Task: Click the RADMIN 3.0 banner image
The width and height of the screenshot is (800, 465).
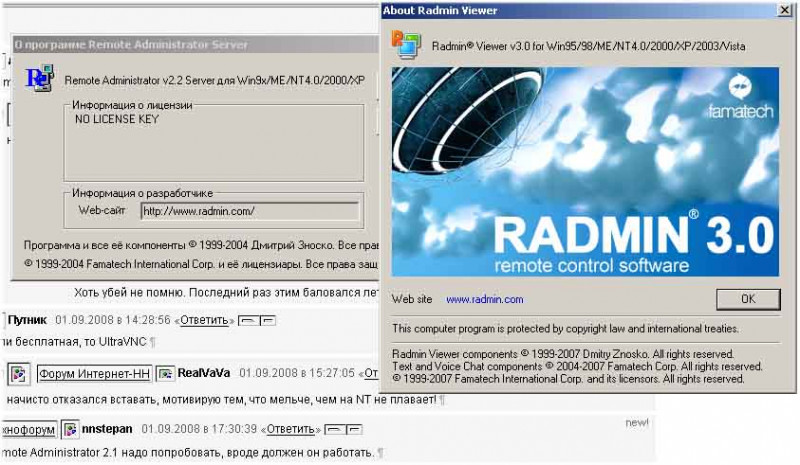Action: [x=585, y=172]
